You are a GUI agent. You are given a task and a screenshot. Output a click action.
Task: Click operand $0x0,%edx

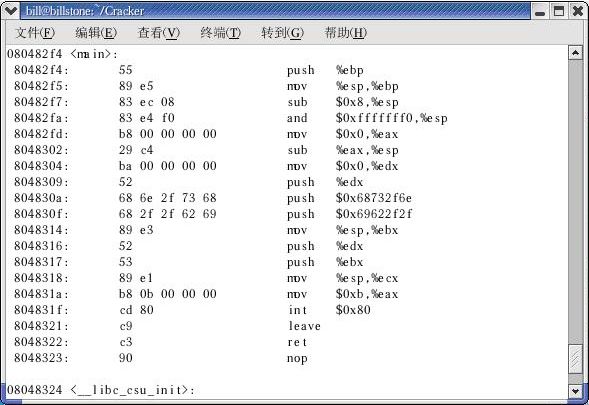[367, 166]
